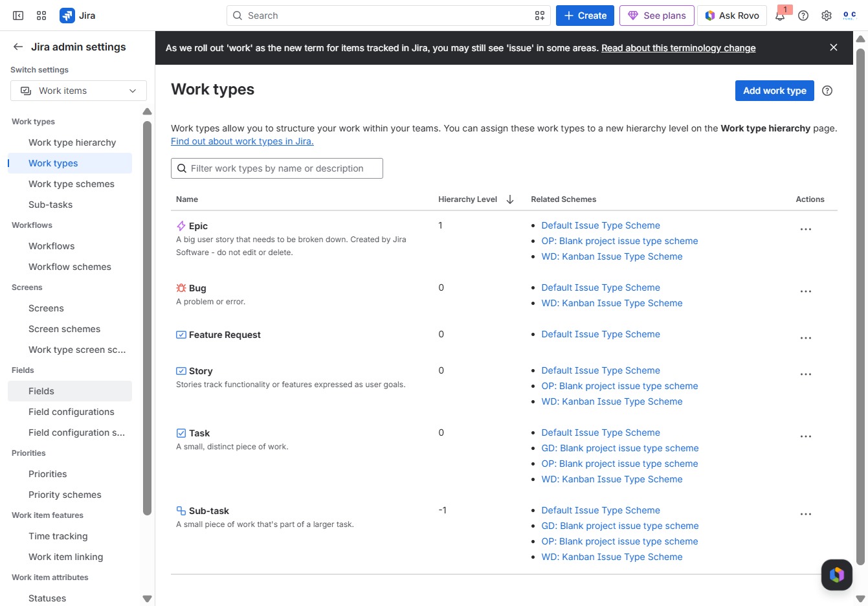Open the app switcher grid icon
The image size is (868, 606).
(41, 16)
